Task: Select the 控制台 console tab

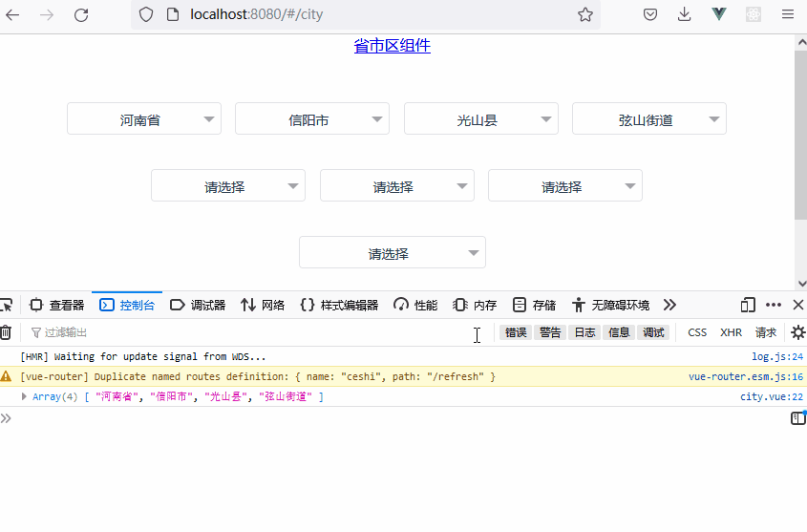Action: click(127, 305)
